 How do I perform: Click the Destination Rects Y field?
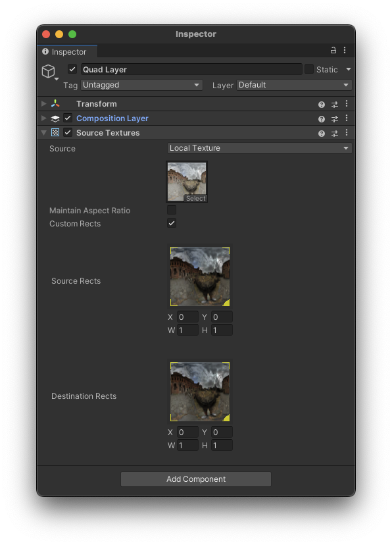(x=222, y=432)
